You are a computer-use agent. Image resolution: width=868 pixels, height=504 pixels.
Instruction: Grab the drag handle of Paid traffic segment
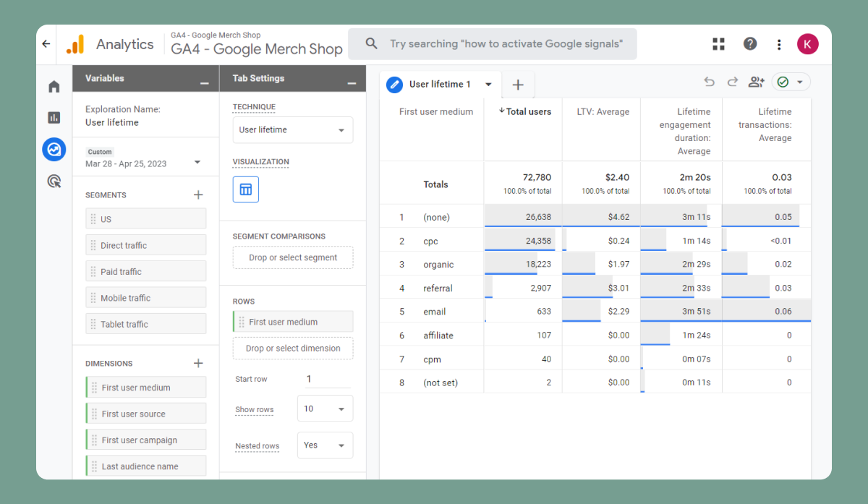click(x=93, y=271)
